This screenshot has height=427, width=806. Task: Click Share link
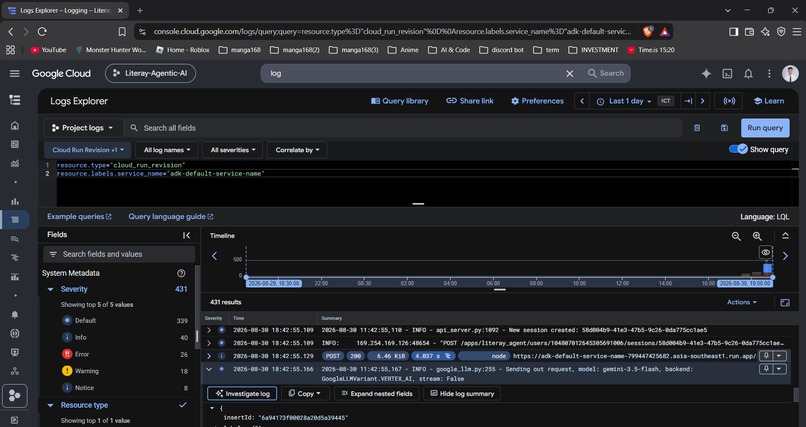click(470, 101)
